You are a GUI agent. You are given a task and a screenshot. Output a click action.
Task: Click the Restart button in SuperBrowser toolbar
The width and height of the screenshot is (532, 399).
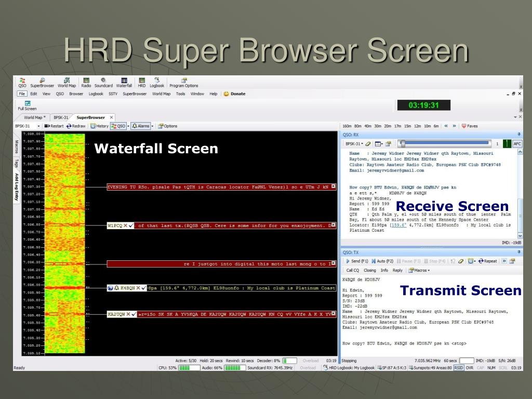click(x=54, y=126)
